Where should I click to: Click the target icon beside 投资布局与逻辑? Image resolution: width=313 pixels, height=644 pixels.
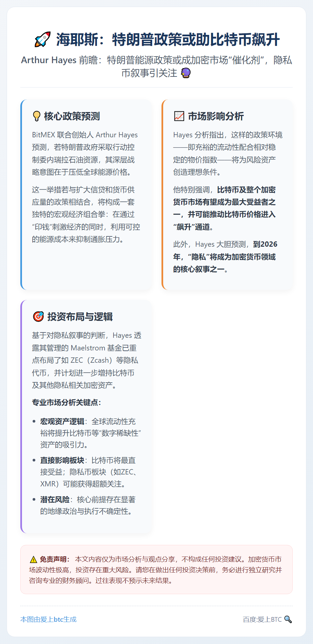(x=38, y=317)
